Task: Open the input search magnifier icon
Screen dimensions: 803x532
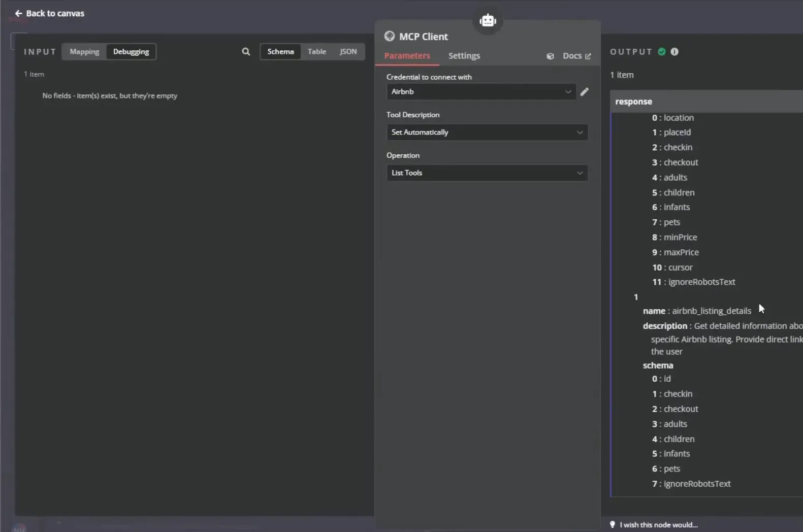Action: [246, 52]
